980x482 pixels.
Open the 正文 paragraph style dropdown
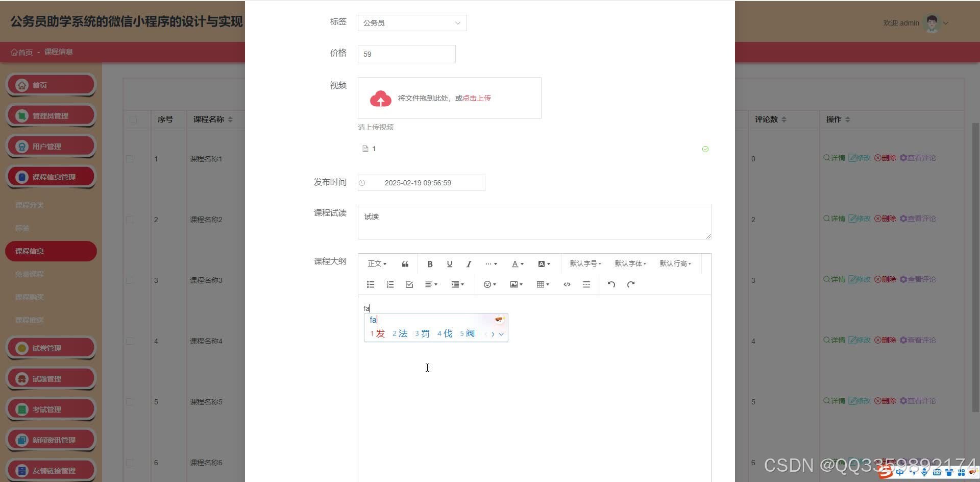pos(376,263)
